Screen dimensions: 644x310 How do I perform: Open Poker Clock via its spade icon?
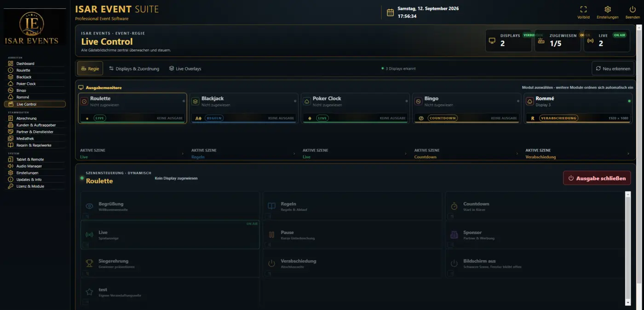click(11, 84)
